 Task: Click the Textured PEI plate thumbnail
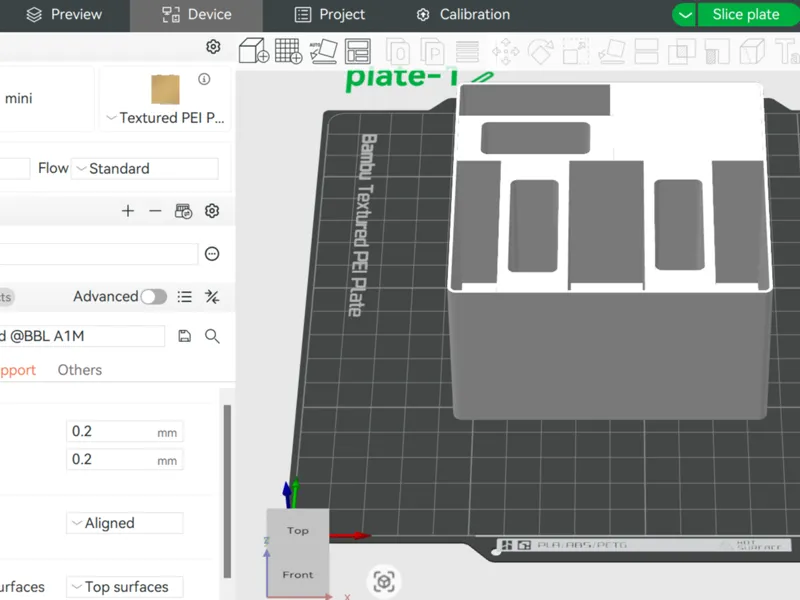[x=165, y=89]
